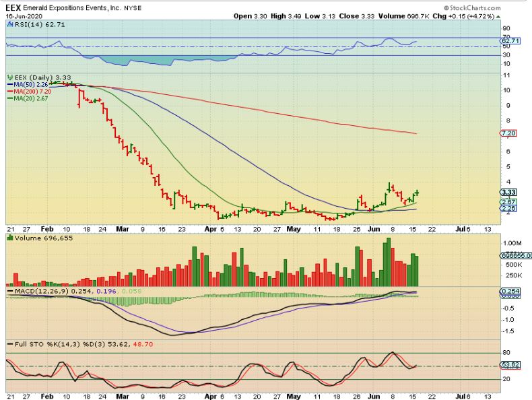Screen dimensions: 532x400
Task: Click the chart date 16-Jun-2020
Action: tap(24, 16)
